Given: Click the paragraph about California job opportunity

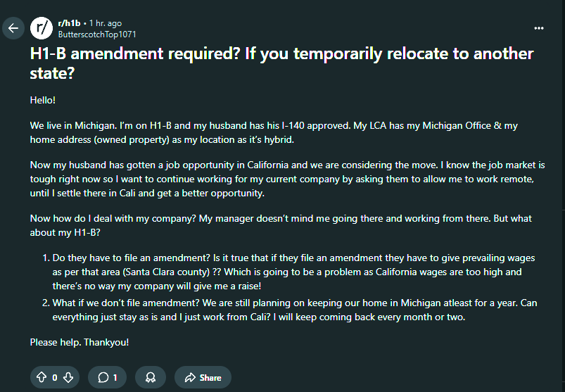Looking at the screenshot, I should pos(288,179).
